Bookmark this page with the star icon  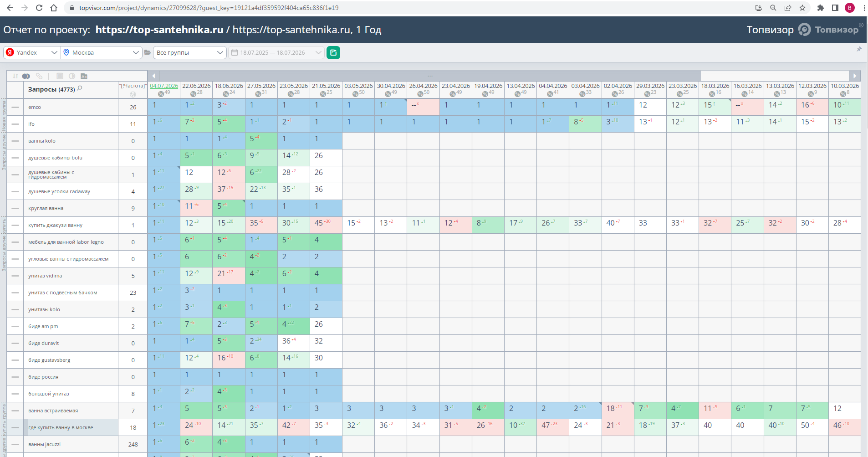point(802,8)
